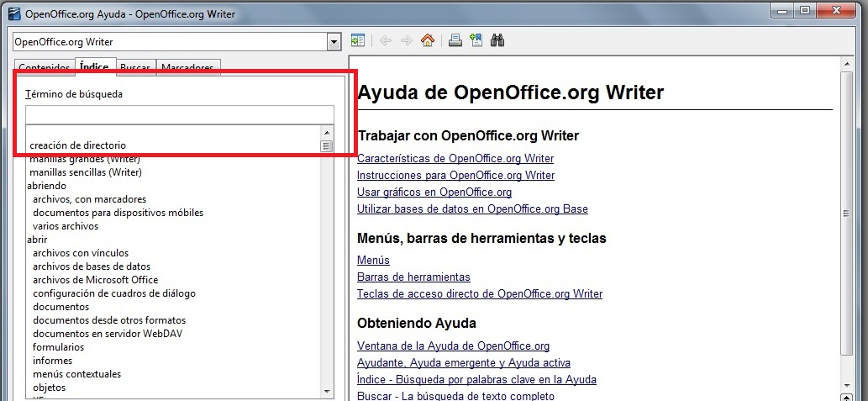Select index entry archivos de Microsoft Office
This screenshot has width=868, height=401.
(95, 280)
